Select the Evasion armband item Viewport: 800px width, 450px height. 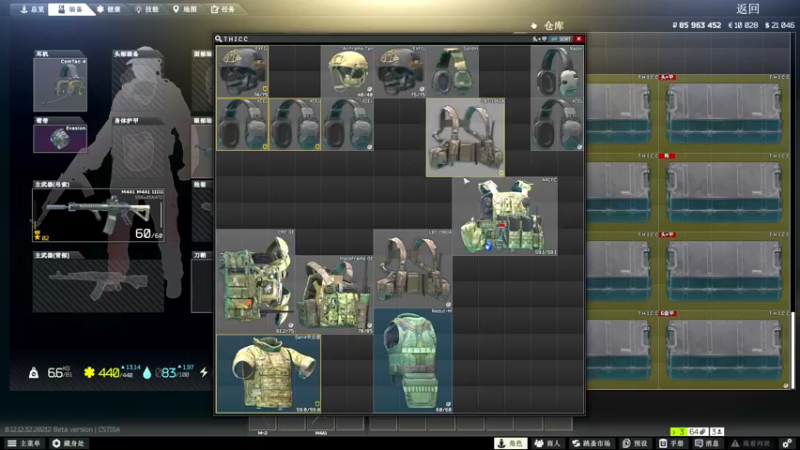(60, 138)
